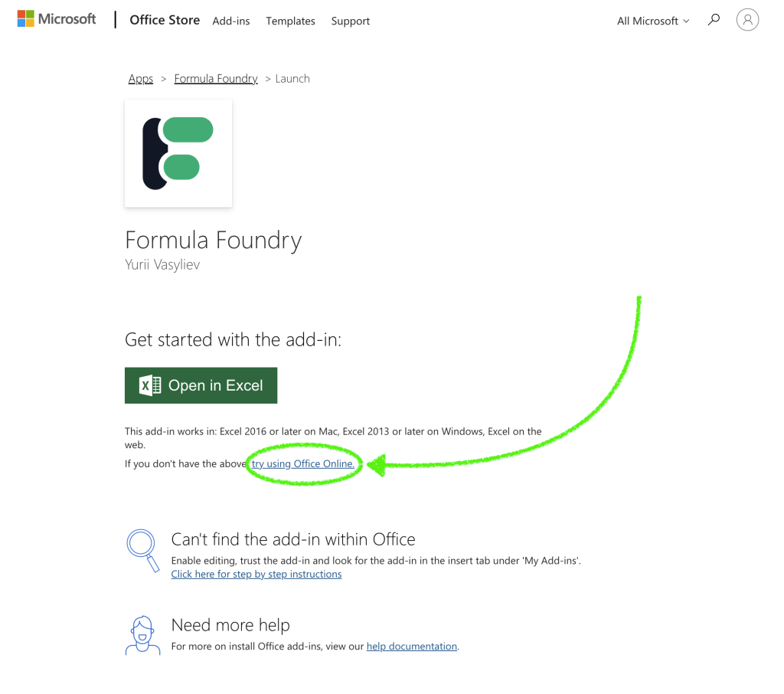Follow the try using Office Online link
This screenshot has width=784, height=694.
click(x=303, y=463)
